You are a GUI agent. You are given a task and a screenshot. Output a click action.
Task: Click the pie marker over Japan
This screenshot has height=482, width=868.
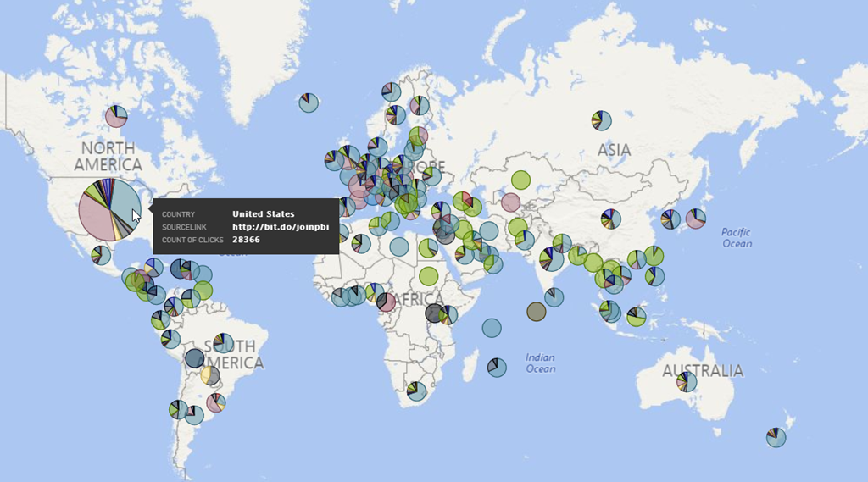tap(695, 219)
